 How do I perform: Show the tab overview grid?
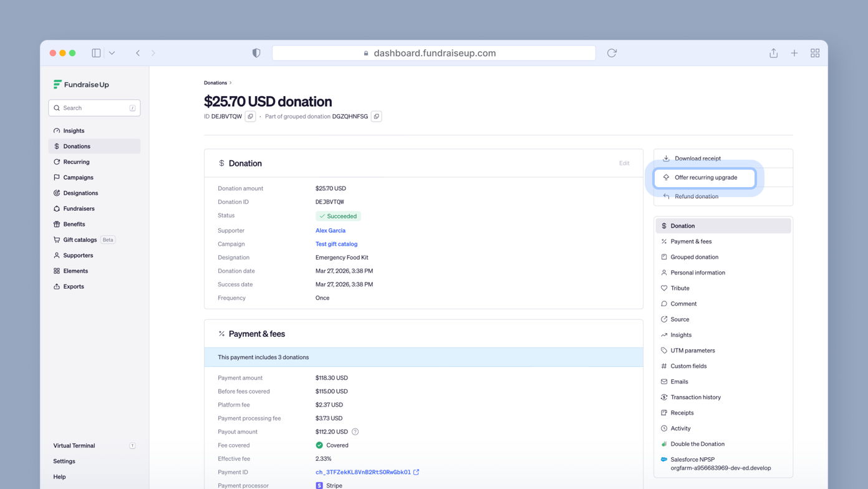tap(815, 53)
